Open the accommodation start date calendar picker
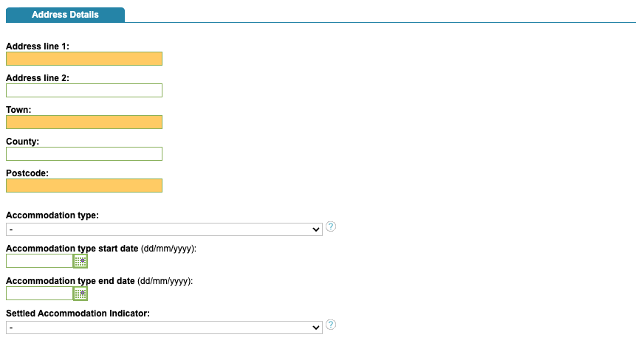This screenshot has width=644, height=343. point(80,261)
